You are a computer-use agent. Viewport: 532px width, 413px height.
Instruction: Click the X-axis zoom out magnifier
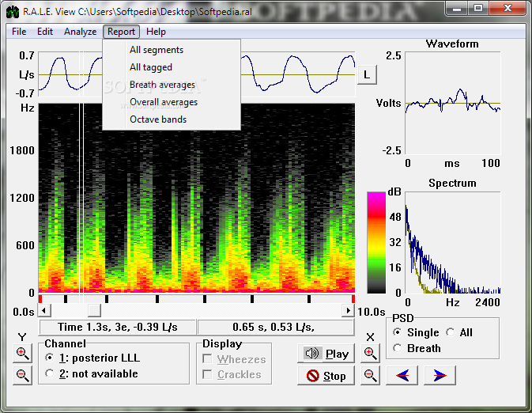pos(370,375)
